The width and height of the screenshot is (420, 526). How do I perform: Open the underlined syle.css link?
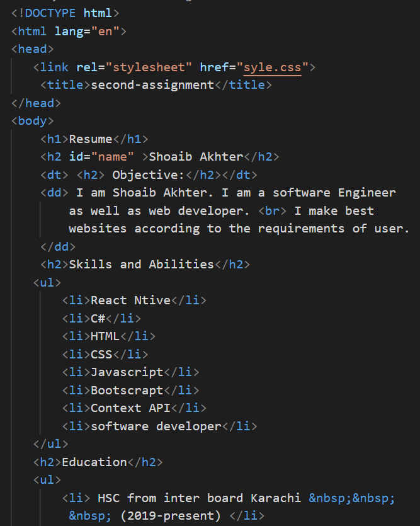tap(272, 67)
